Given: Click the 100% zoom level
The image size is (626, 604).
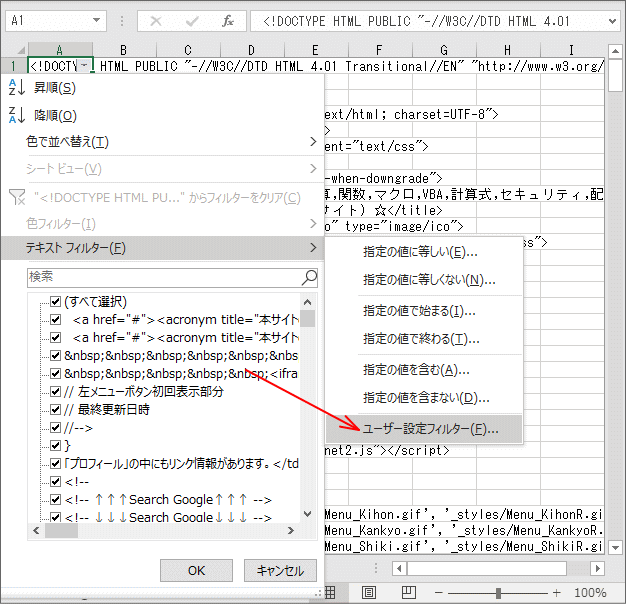Looking at the screenshot, I should (590, 593).
